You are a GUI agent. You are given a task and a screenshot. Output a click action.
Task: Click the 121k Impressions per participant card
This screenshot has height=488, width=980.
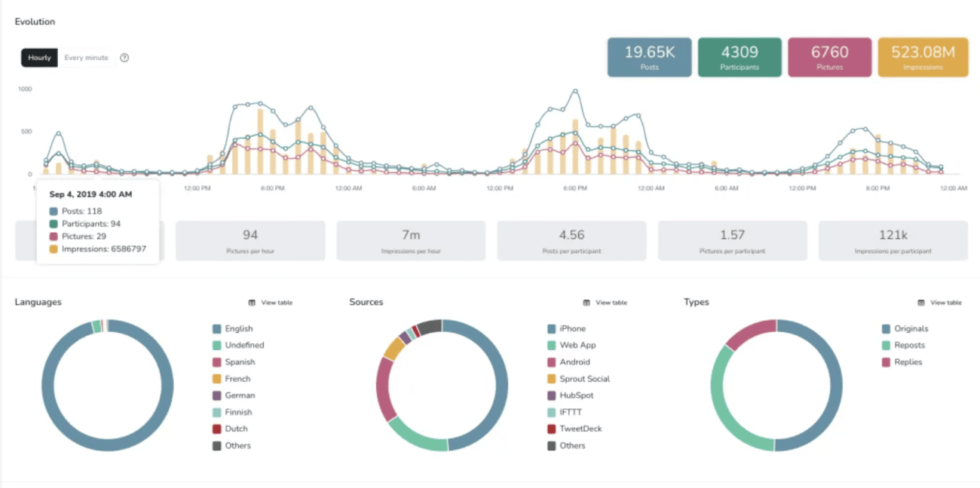893,241
